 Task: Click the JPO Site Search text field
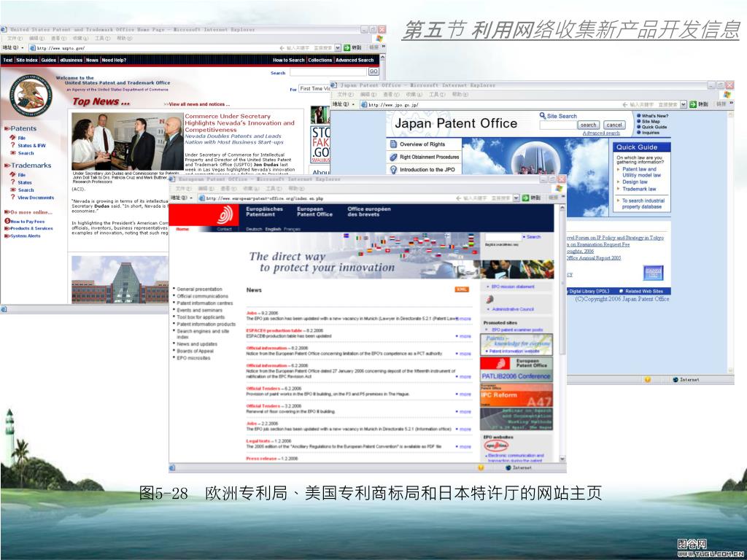[x=557, y=125]
